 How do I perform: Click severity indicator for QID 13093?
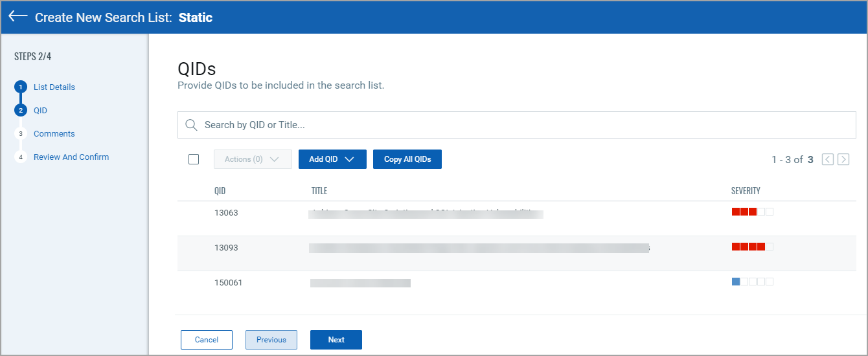[x=752, y=247]
